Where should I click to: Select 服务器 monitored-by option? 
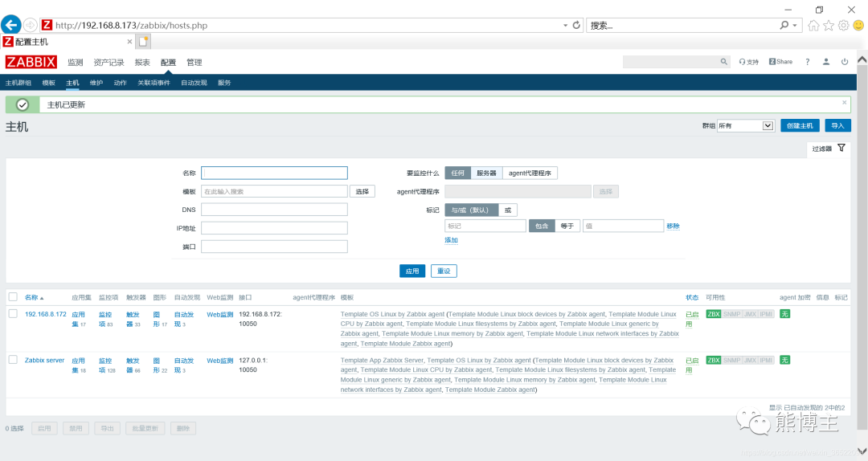pos(486,173)
